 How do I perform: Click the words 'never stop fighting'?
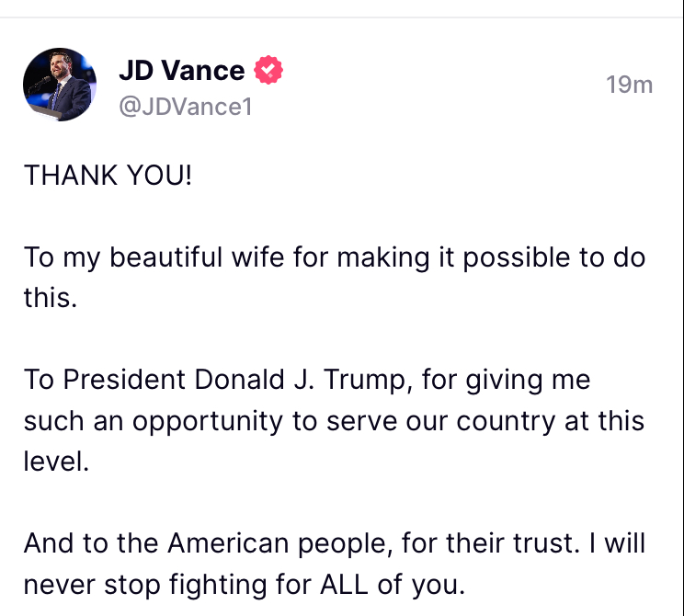(138, 584)
